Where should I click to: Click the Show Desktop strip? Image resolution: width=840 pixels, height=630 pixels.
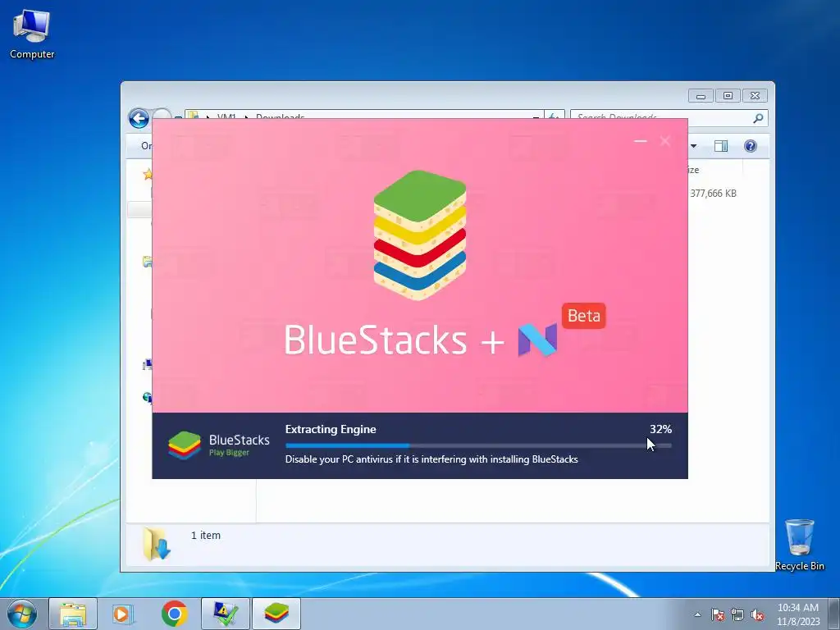coord(834,614)
